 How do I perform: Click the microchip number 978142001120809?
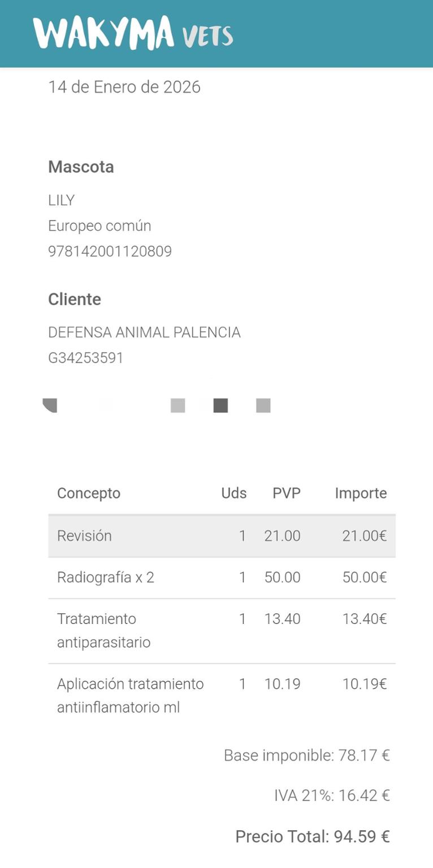[110, 251]
